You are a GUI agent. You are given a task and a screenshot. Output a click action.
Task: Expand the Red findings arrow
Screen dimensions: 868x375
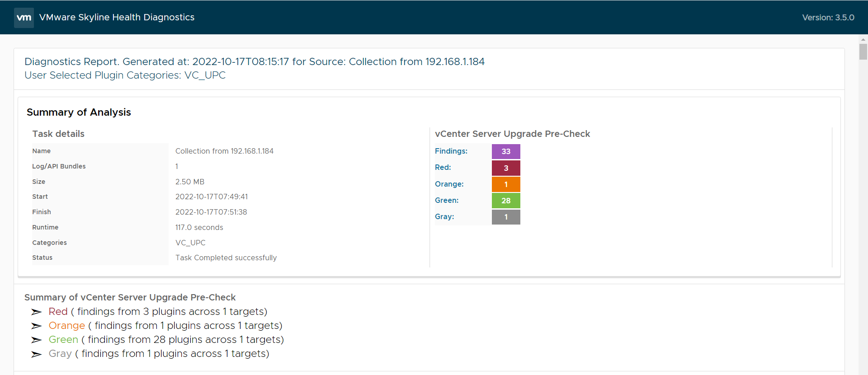click(x=36, y=312)
